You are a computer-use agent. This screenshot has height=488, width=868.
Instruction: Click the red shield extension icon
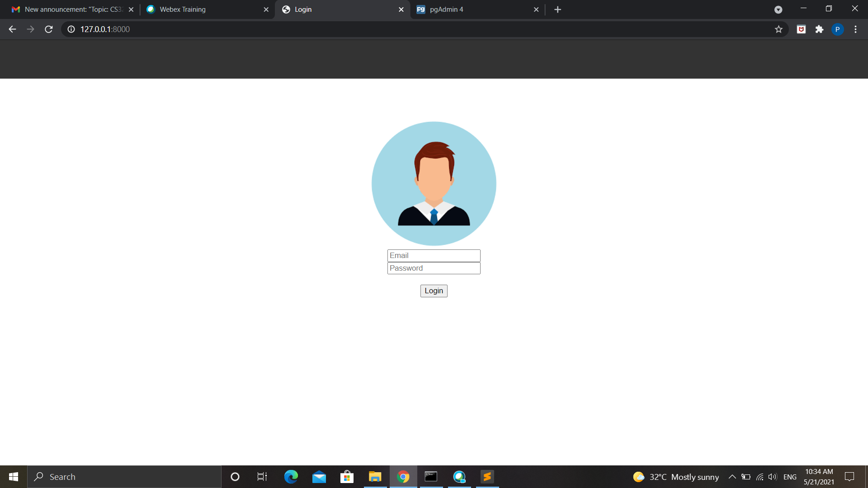click(801, 29)
